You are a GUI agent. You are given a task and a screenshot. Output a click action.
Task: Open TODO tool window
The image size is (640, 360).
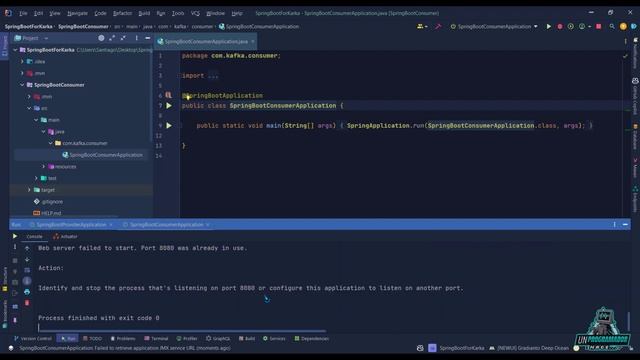tap(92, 338)
